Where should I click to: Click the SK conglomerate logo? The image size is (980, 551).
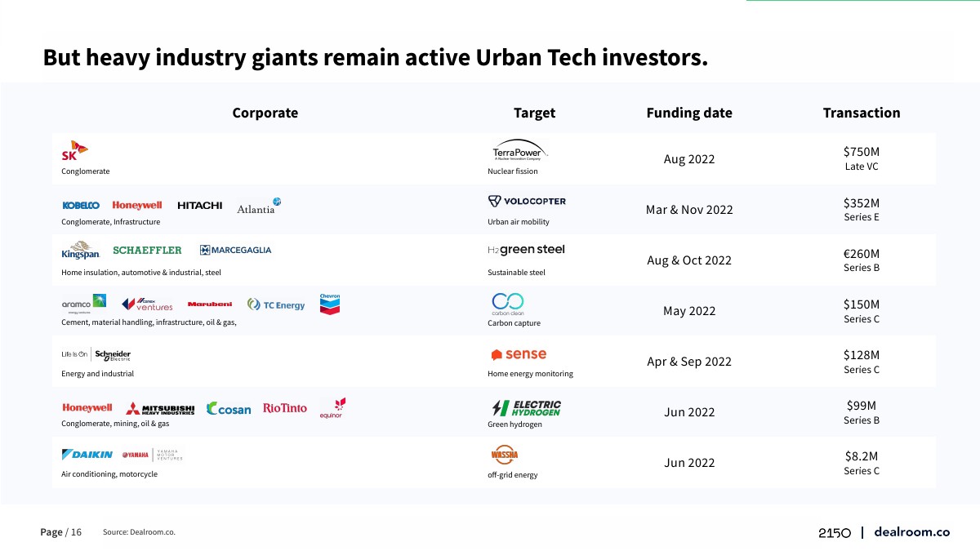tap(74, 151)
